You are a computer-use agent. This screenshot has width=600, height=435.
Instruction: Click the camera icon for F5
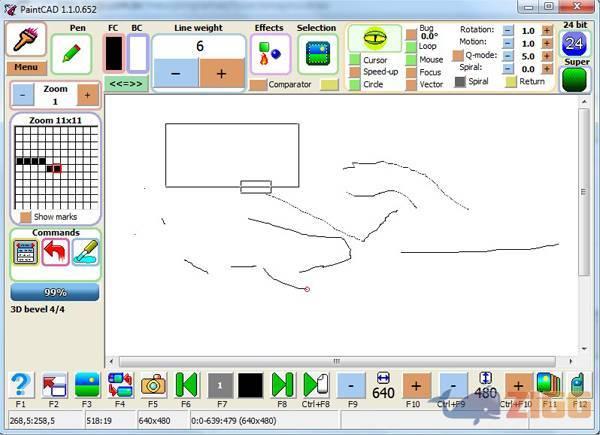pos(153,385)
